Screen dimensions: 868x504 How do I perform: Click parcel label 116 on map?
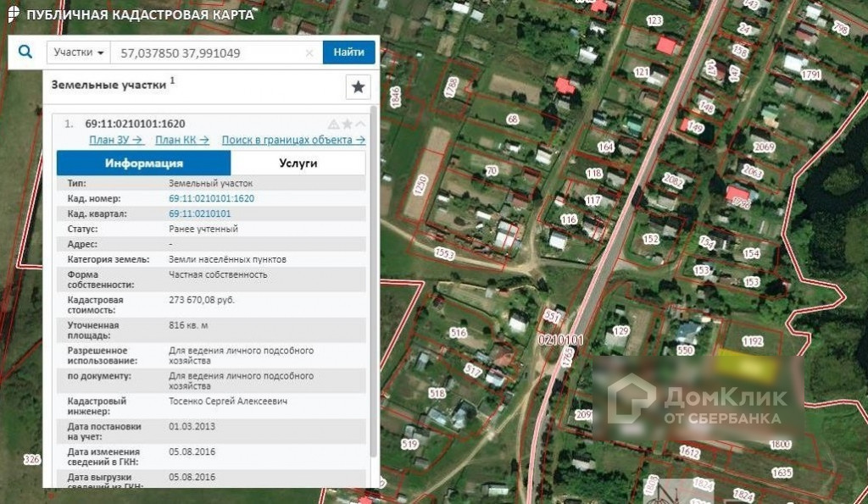point(569,219)
